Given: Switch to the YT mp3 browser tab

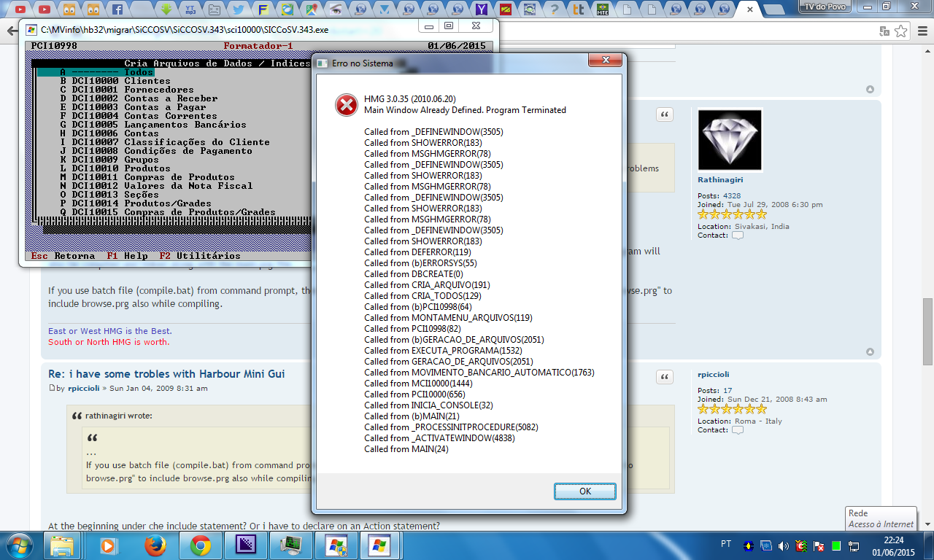Looking at the screenshot, I should (190, 9).
